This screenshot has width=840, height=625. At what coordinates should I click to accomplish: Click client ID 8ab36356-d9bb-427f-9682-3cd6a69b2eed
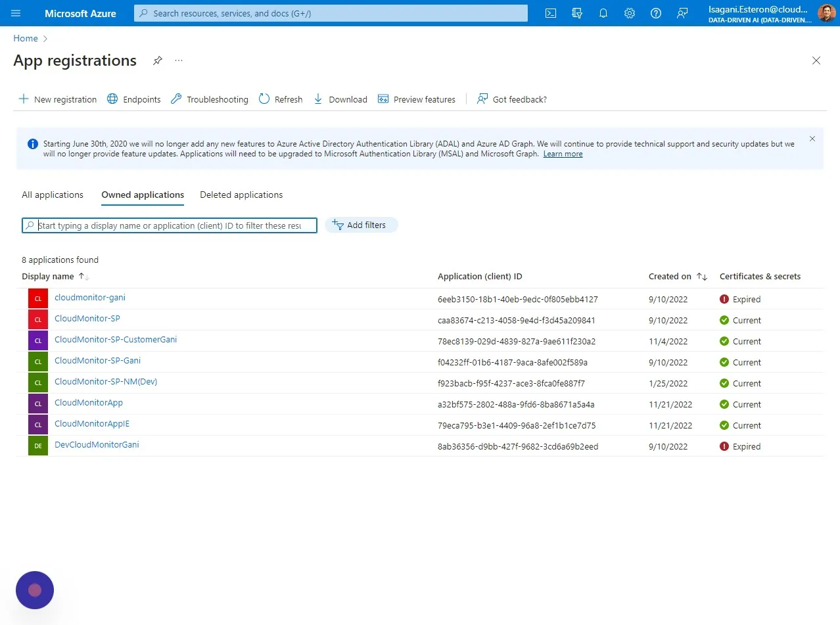[x=518, y=446]
